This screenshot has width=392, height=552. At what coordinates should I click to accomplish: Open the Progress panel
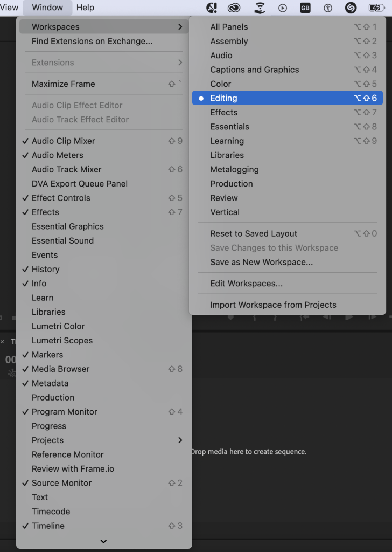(104, 426)
